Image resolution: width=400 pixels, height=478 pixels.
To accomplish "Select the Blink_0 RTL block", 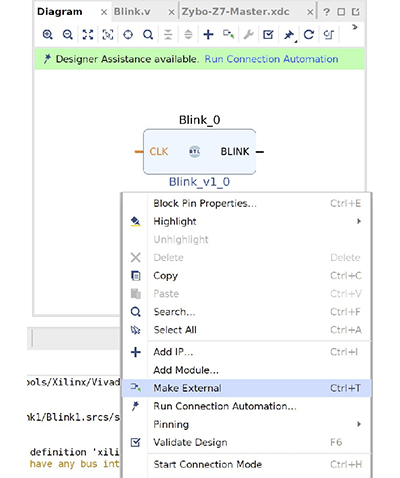I will tap(200, 152).
